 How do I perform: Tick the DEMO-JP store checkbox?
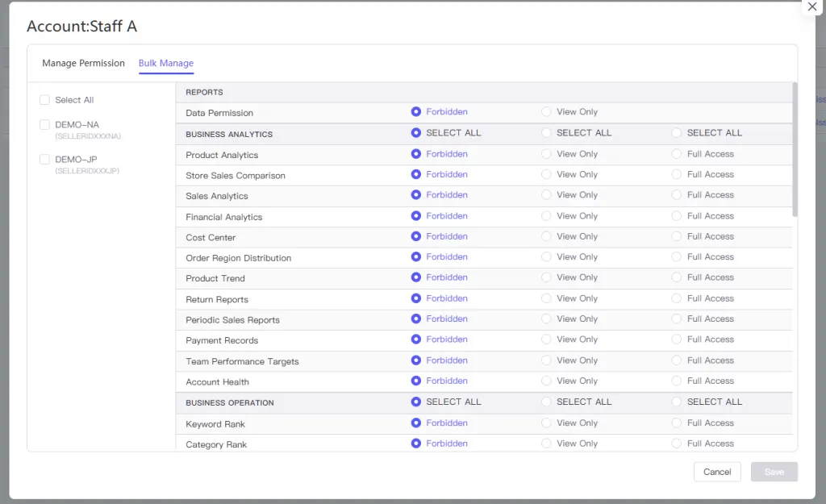pyautogui.click(x=45, y=160)
